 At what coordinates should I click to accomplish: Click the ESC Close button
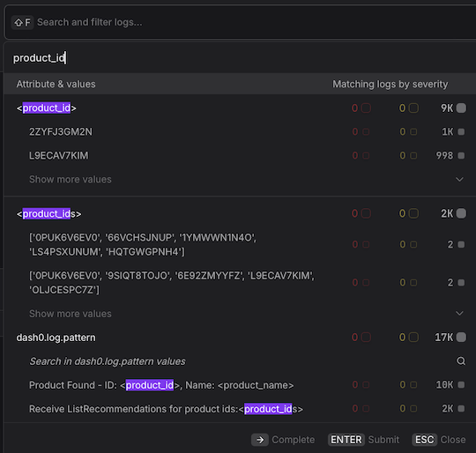[439, 440]
